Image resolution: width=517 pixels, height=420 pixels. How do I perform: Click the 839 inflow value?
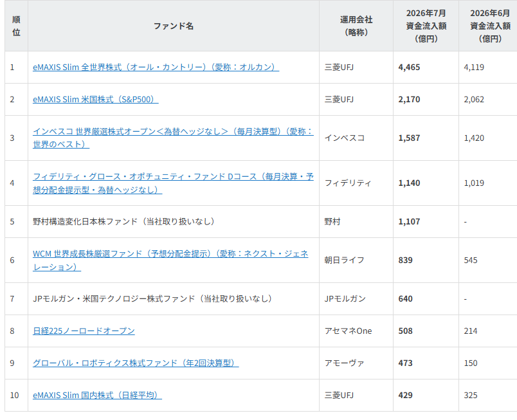(x=406, y=260)
